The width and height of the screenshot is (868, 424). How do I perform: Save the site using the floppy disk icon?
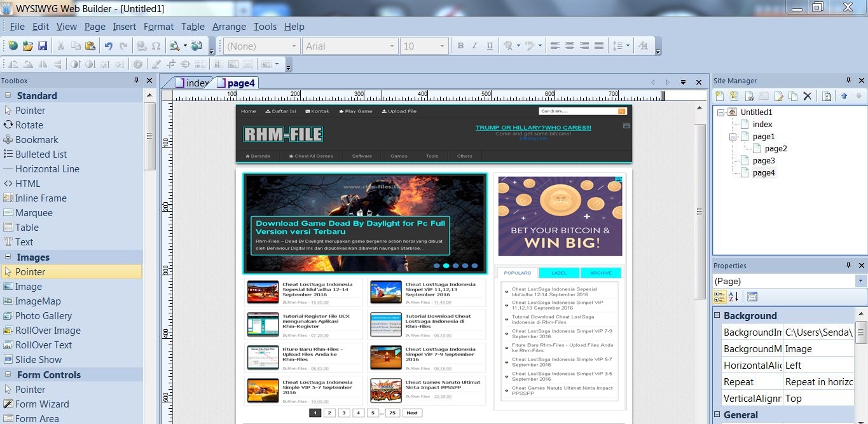[x=43, y=45]
